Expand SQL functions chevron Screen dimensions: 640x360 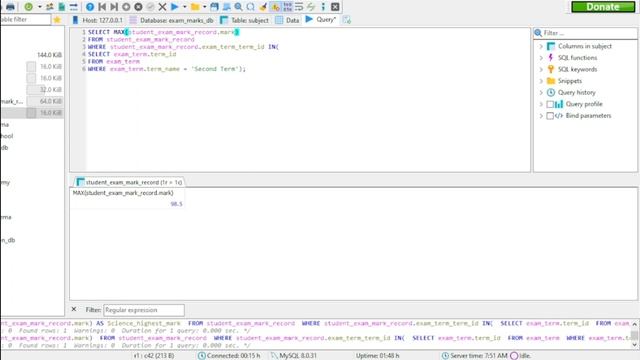[x=541, y=58]
